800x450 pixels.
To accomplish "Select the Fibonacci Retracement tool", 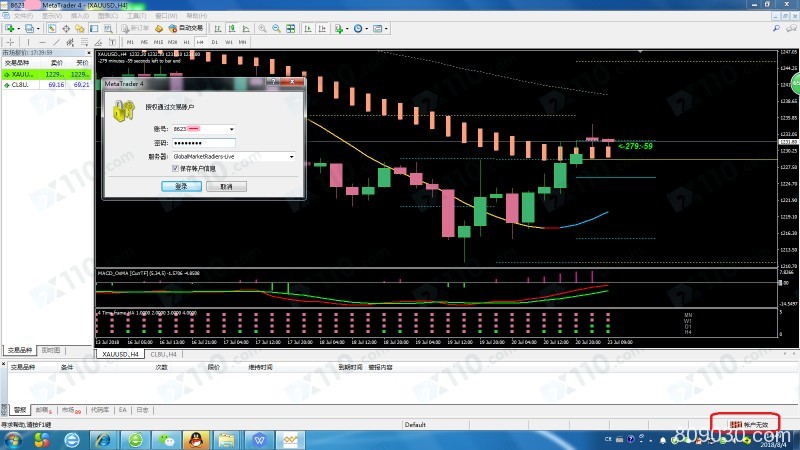I will [x=84, y=42].
